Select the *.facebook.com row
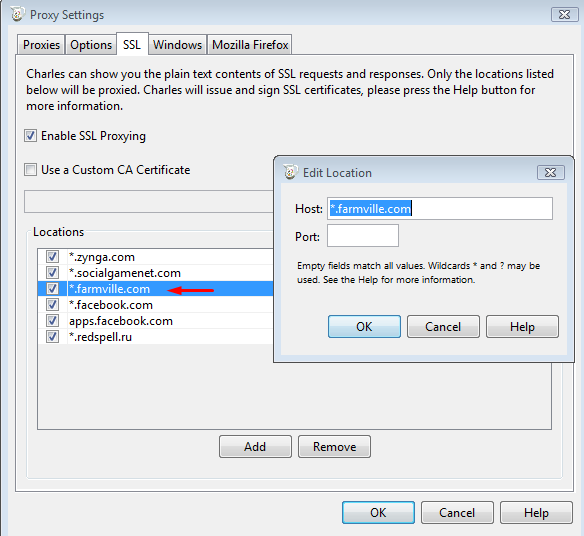584x536 pixels. coord(156,305)
